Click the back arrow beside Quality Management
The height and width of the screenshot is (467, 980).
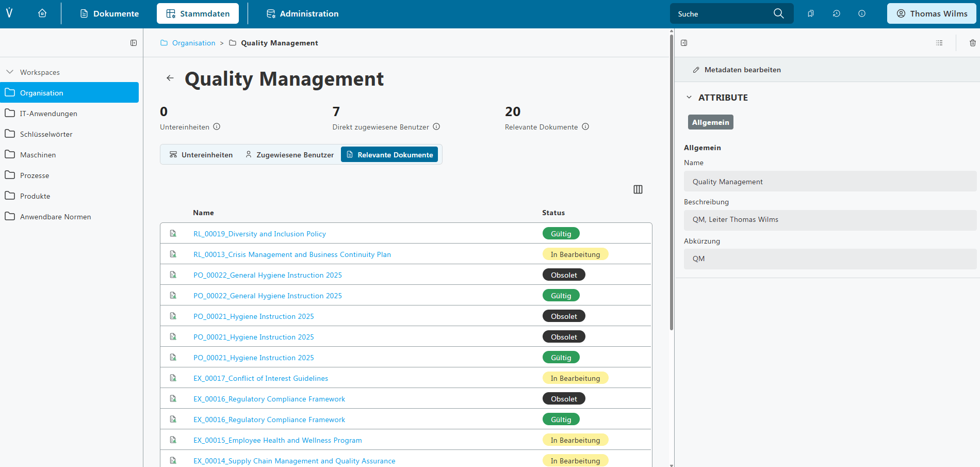coord(170,78)
